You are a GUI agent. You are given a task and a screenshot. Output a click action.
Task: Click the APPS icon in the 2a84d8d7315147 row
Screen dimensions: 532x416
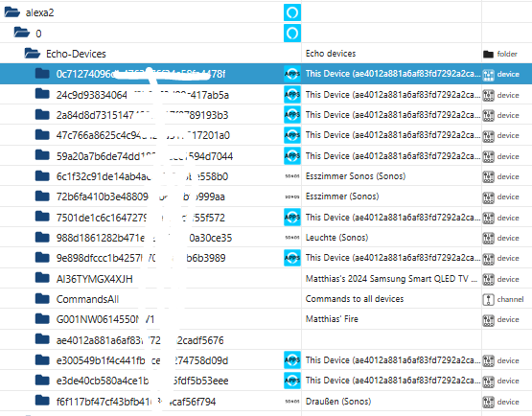click(292, 115)
